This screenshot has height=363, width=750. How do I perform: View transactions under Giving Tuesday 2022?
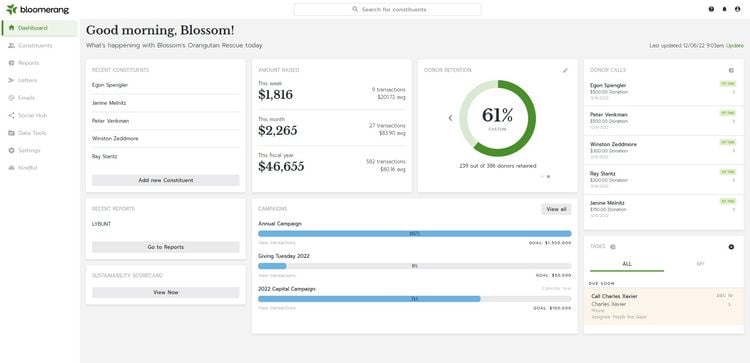click(276, 275)
